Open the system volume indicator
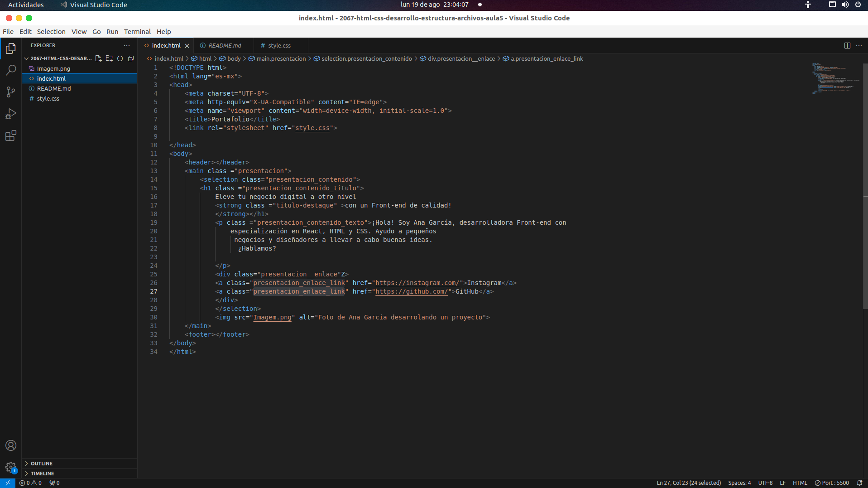The width and height of the screenshot is (868, 488). coord(845,5)
